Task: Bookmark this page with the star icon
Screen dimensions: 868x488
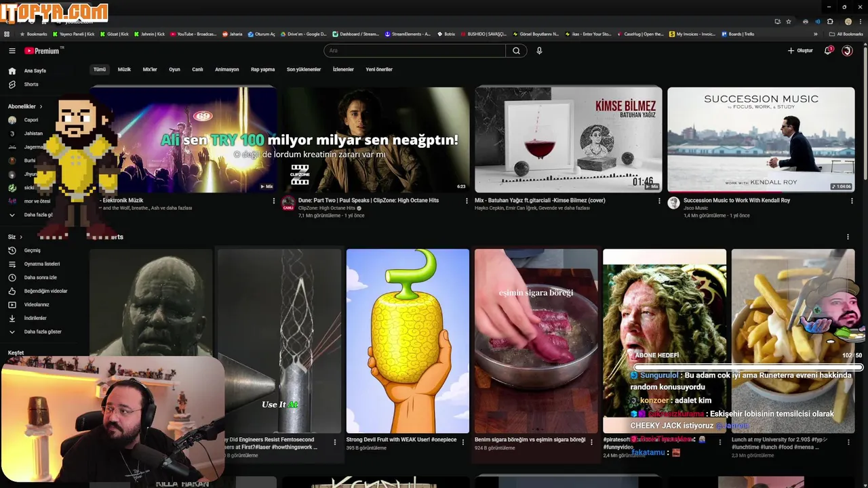Action: click(789, 22)
